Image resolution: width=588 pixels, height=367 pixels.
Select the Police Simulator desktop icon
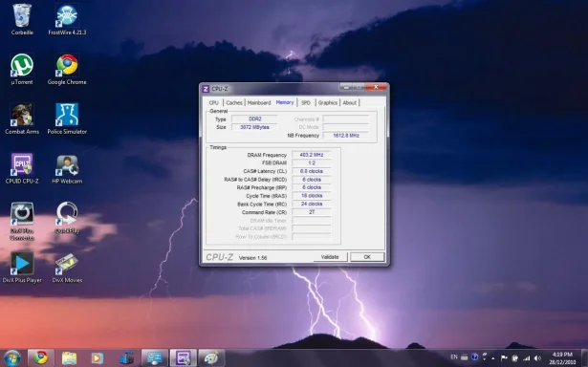[67, 119]
